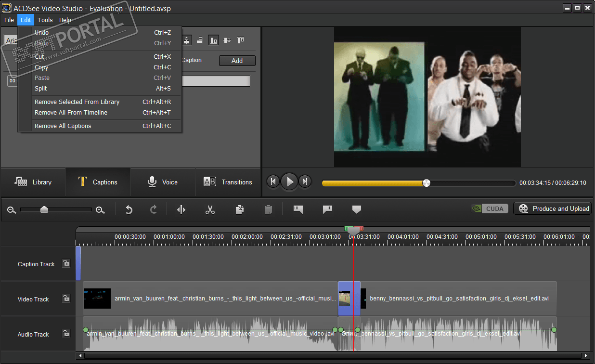Switch to the Captions tab
This screenshot has width=595, height=364.
tap(98, 182)
